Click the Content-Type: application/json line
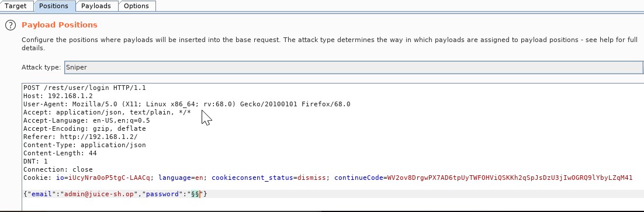The width and height of the screenshot is (644, 212). pos(85,145)
